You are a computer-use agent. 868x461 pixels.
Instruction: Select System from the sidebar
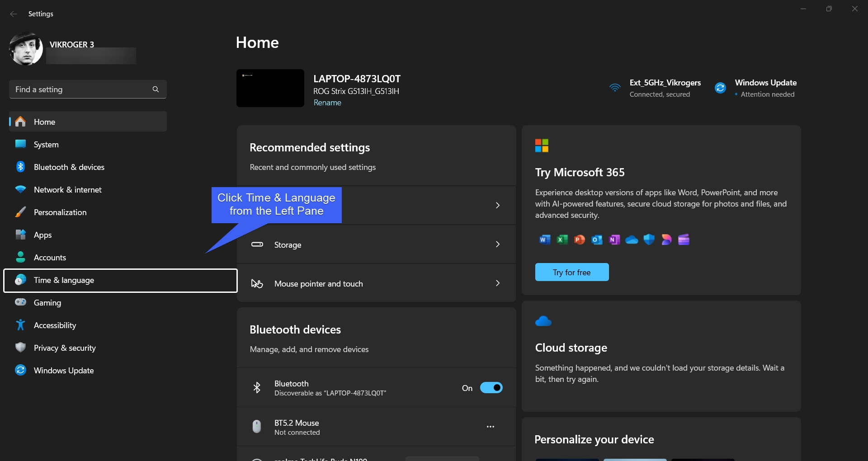pos(46,145)
